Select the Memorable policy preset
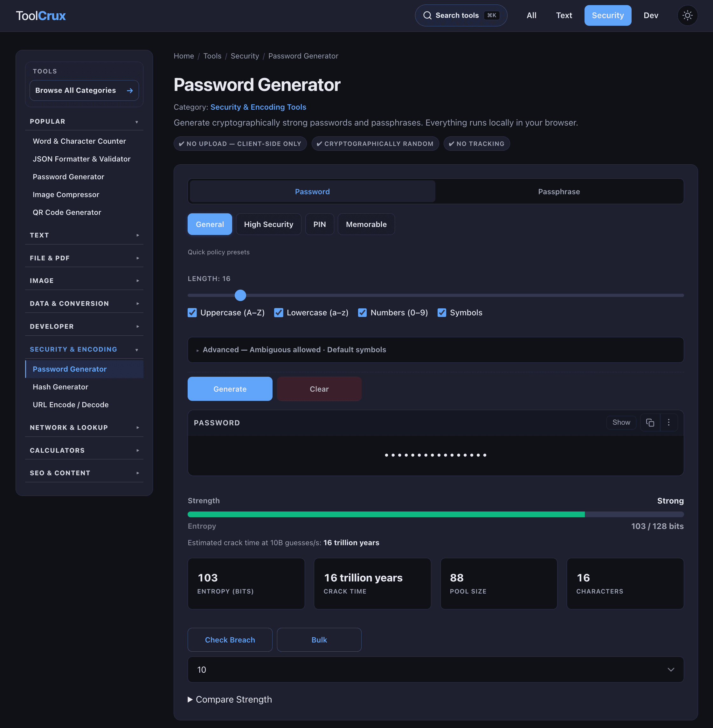Viewport: 713px width, 728px height. point(366,224)
